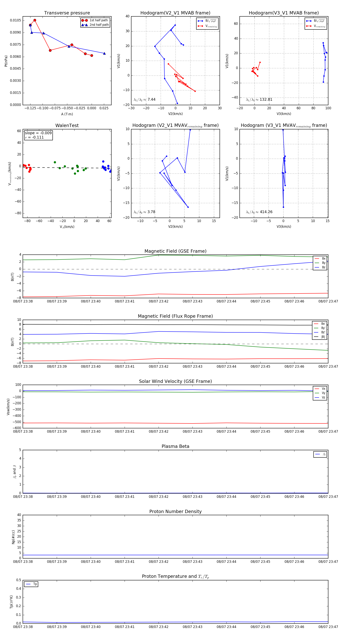Screen dimensions: 351x644
Task: Click the 'Hodogram(V2_V1 MVAB frame)' title
Action: 175,13
